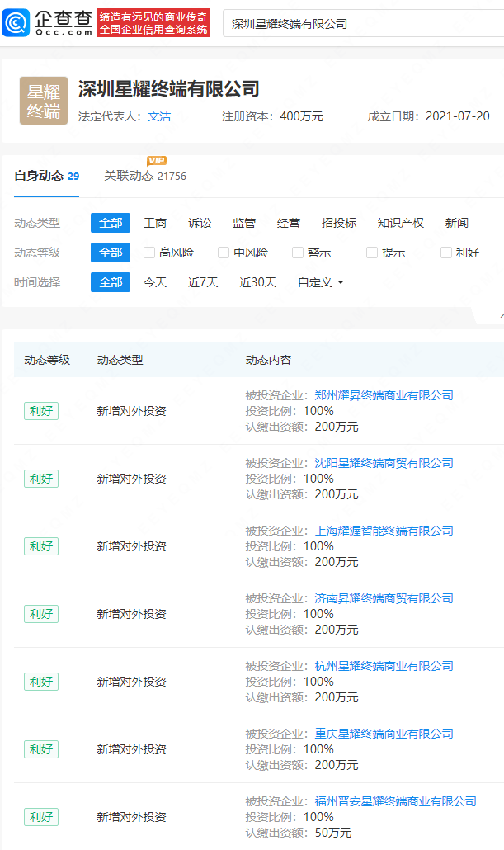This screenshot has width=504, height=850.
Task: Open 福州晋安星耀终端商业有限公司 link
Action: (x=396, y=801)
